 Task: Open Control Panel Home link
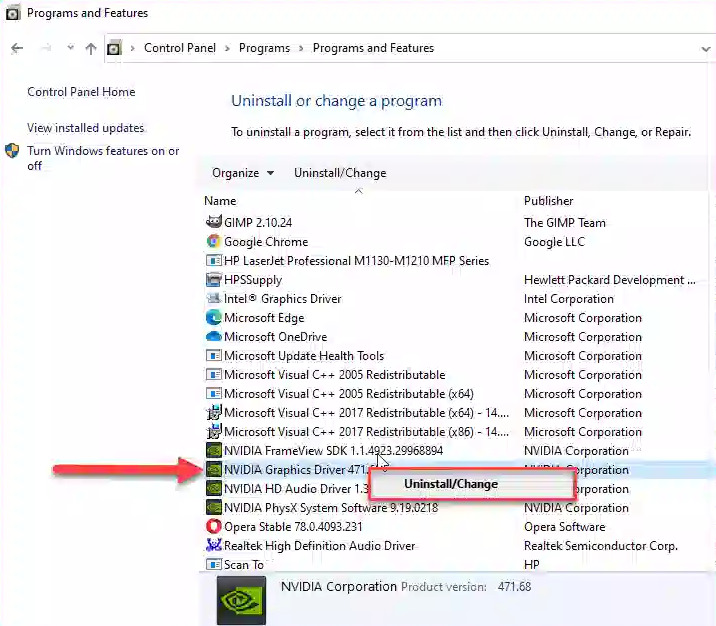81,92
